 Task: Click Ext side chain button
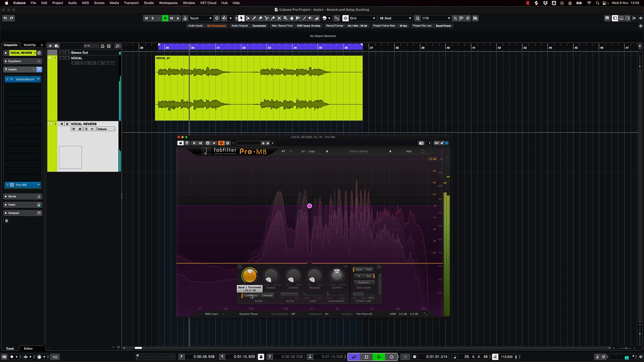tap(369, 276)
